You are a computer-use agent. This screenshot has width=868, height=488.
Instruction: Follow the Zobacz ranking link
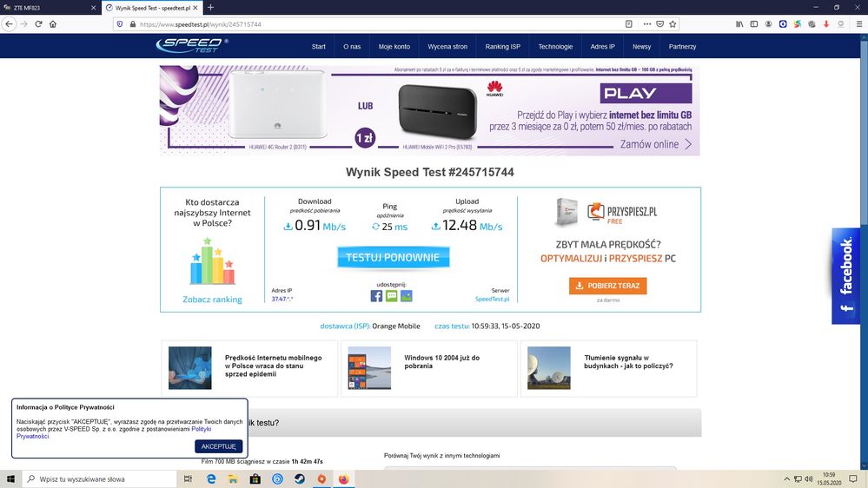click(213, 300)
